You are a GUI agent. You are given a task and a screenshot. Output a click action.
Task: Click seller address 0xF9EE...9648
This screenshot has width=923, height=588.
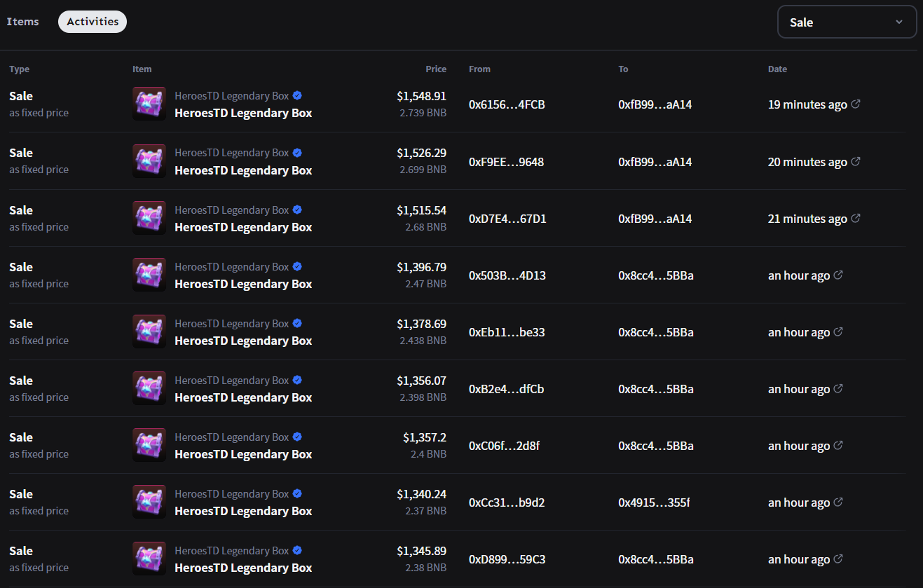click(506, 162)
